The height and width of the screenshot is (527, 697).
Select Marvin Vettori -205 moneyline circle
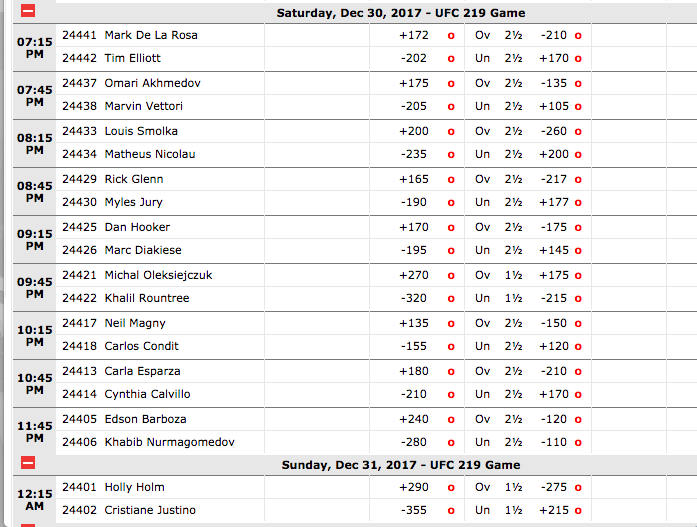451,107
